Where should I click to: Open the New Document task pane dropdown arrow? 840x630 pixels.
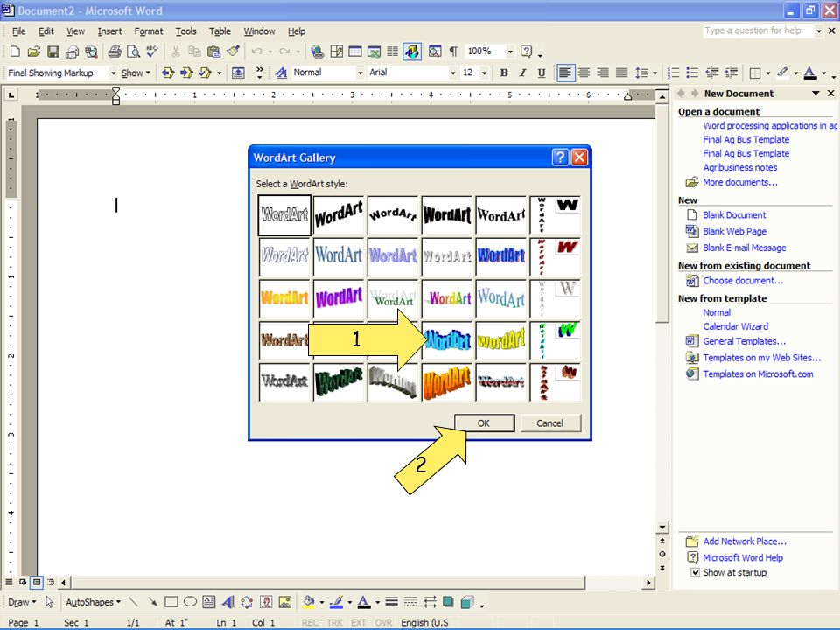(815, 94)
